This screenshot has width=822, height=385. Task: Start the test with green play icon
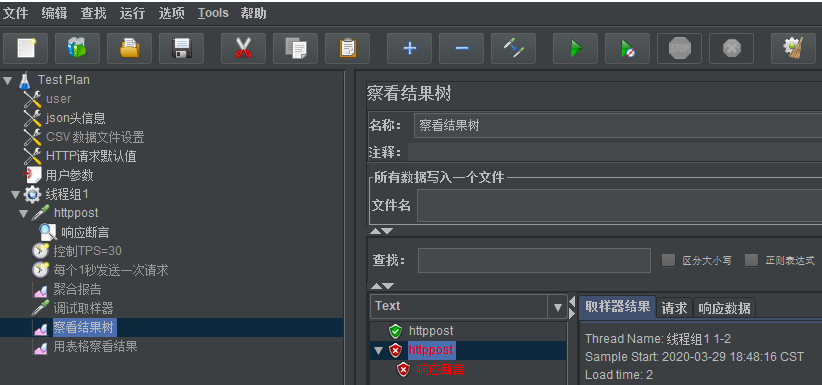pyautogui.click(x=576, y=49)
